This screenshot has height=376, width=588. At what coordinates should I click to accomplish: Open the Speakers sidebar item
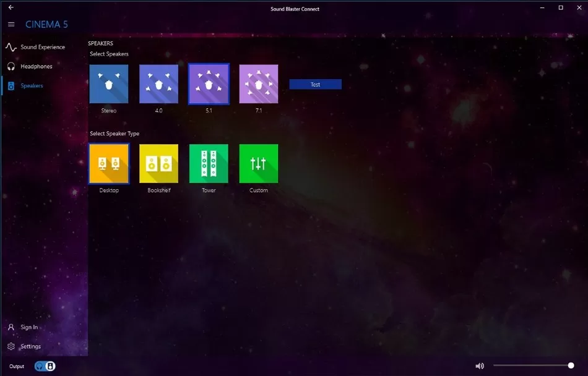[44, 86]
